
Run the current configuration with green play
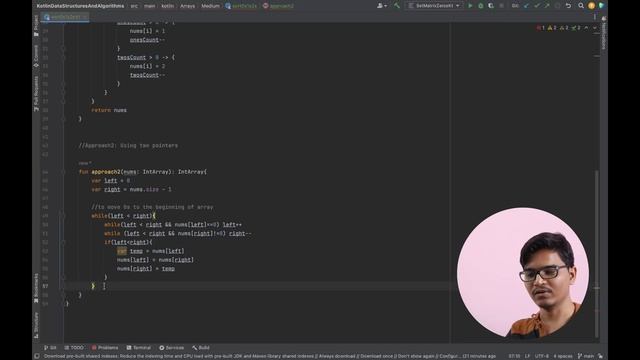(x=470, y=6)
